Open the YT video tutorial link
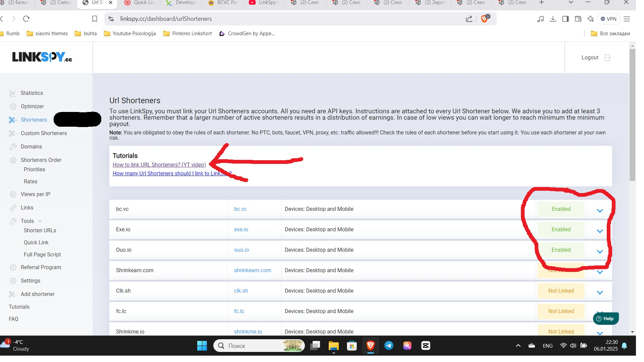This screenshot has width=644, height=362. [x=159, y=165]
